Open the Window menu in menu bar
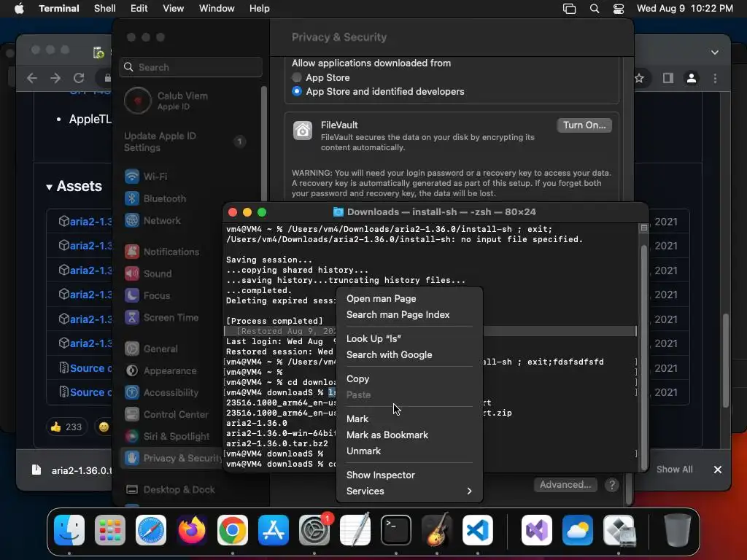The image size is (747, 560). (x=216, y=9)
